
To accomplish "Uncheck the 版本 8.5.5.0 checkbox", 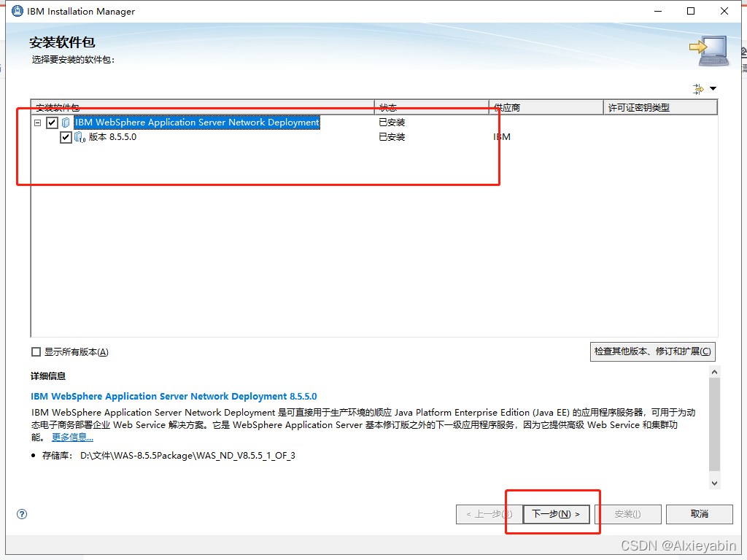I will pyautogui.click(x=65, y=137).
